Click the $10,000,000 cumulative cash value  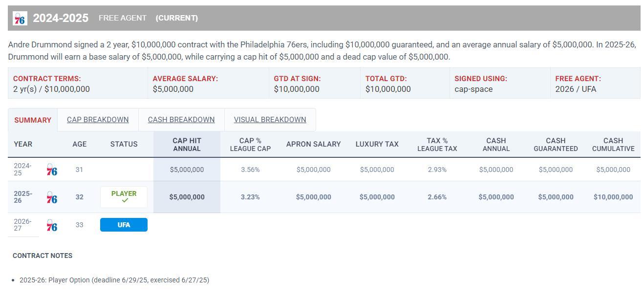tap(613, 197)
